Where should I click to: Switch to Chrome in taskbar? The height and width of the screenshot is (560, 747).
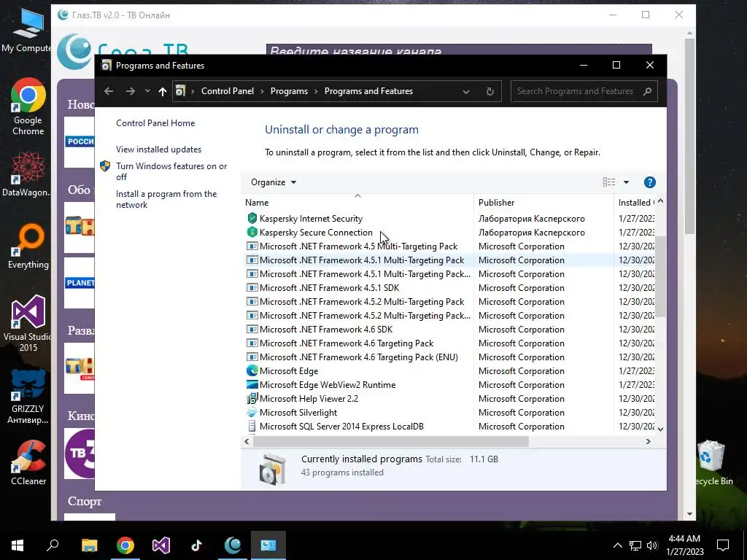(125, 545)
